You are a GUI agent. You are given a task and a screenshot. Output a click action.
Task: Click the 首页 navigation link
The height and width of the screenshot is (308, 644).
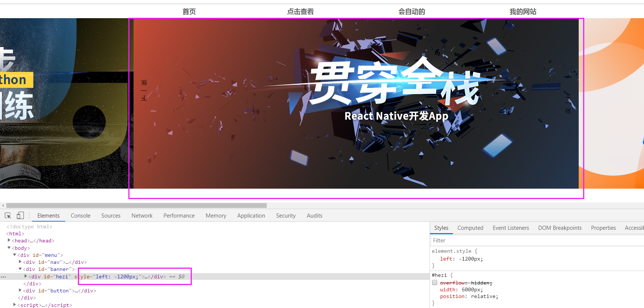[189, 12]
